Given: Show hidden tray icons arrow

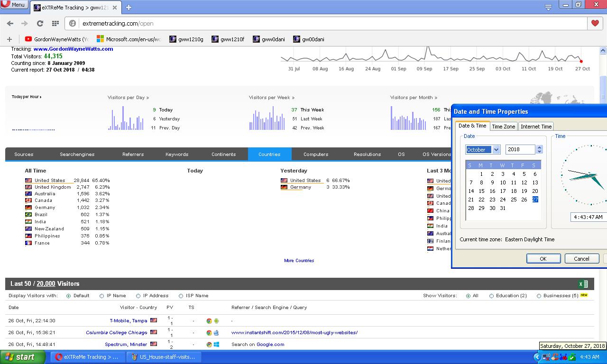Looking at the screenshot, I should pos(537,357).
